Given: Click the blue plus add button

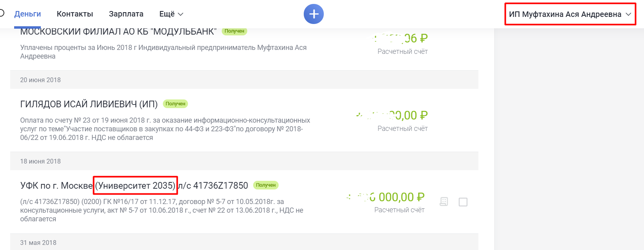Looking at the screenshot, I should [314, 14].
